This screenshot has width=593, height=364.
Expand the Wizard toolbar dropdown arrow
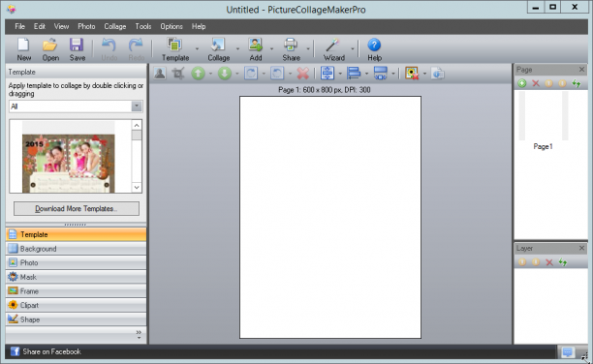pos(352,49)
